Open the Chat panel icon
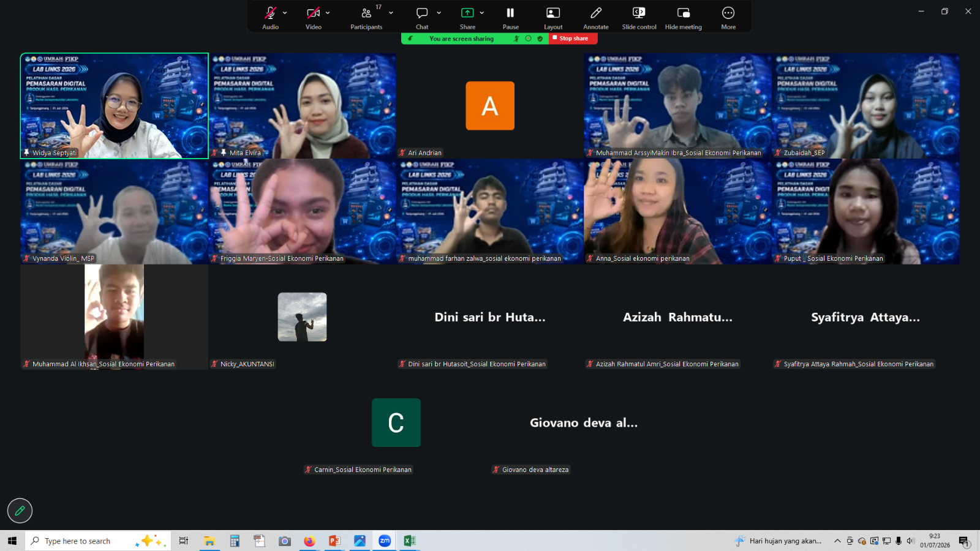 click(422, 13)
